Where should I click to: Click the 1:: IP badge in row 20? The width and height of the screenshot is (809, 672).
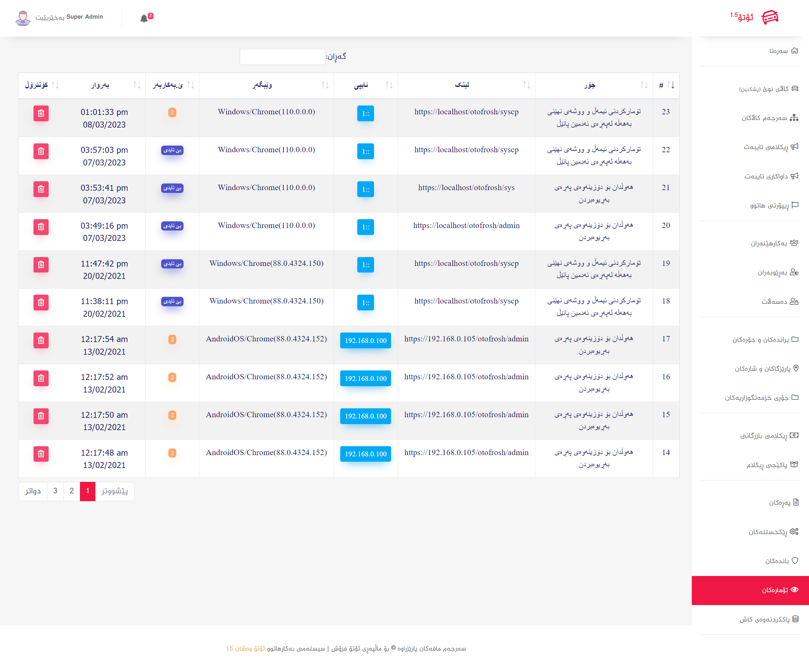tap(365, 227)
